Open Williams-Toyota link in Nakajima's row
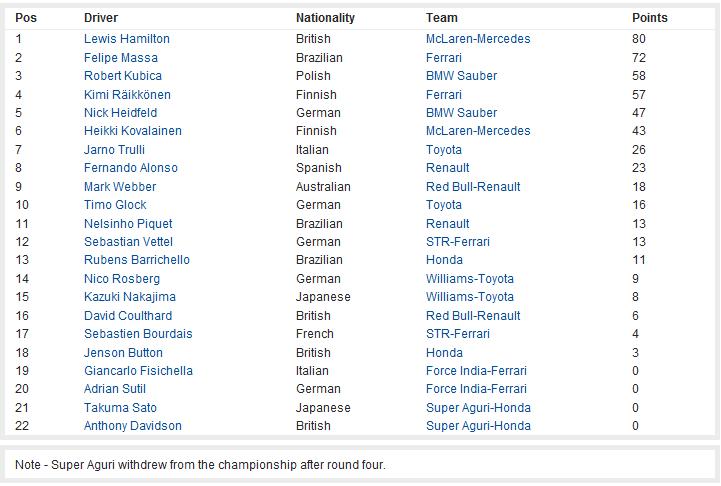The height and width of the screenshot is (486, 721). pos(469,297)
